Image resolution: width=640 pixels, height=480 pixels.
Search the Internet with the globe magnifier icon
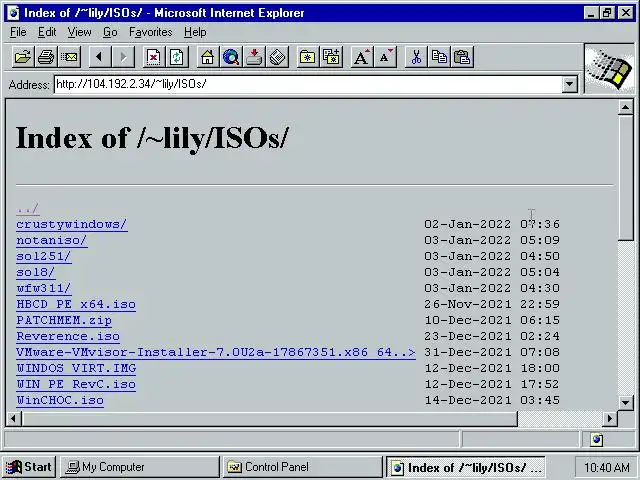coord(231,57)
